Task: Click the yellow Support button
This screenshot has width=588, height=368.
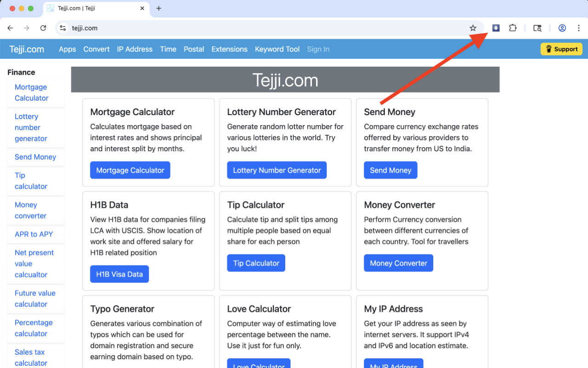Action: [561, 49]
